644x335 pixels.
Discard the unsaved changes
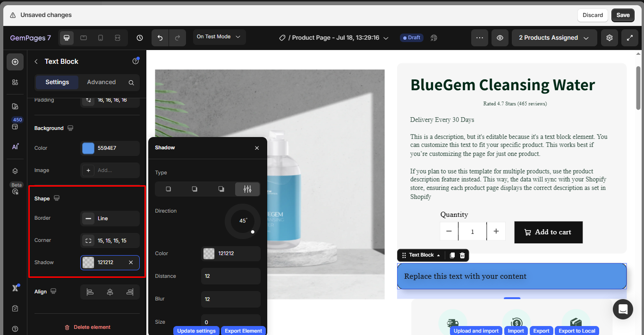click(x=593, y=15)
